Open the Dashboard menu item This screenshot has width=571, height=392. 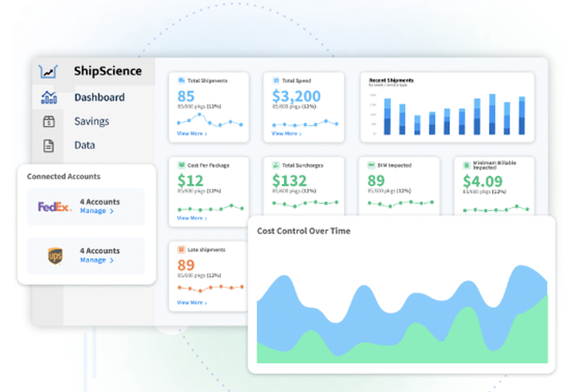[x=99, y=97]
